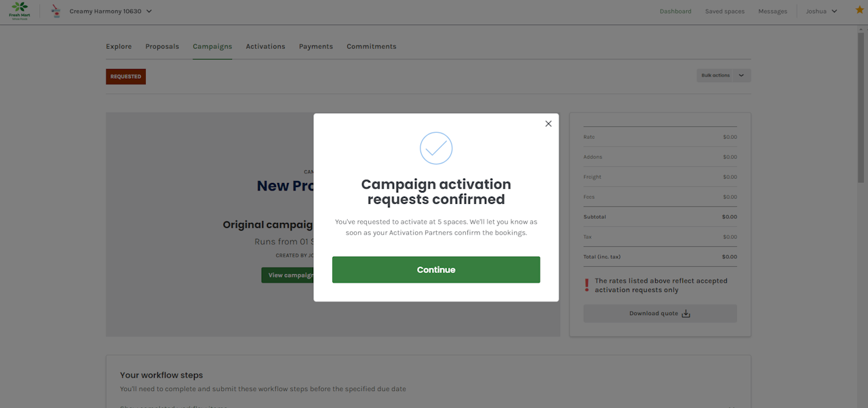Click the blue checkmark circle icon
This screenshot has height=408, width=868.
436,148
